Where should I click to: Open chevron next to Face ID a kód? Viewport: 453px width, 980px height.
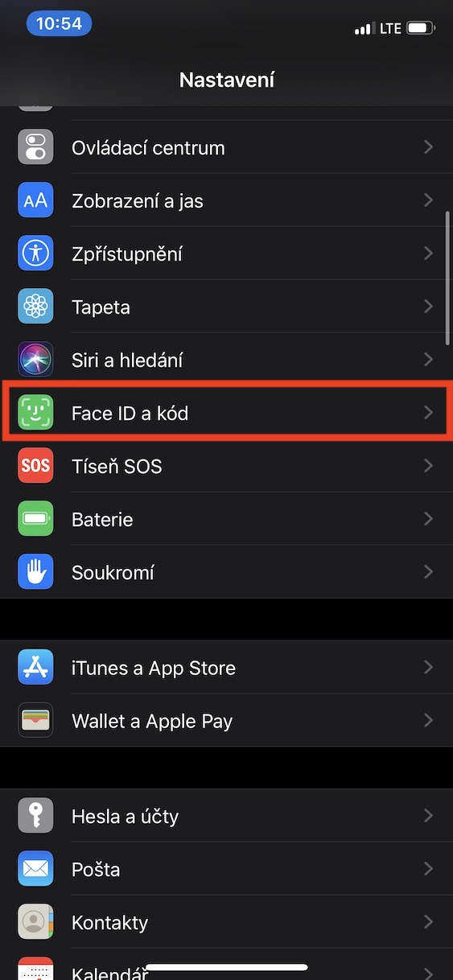[428, 413]
